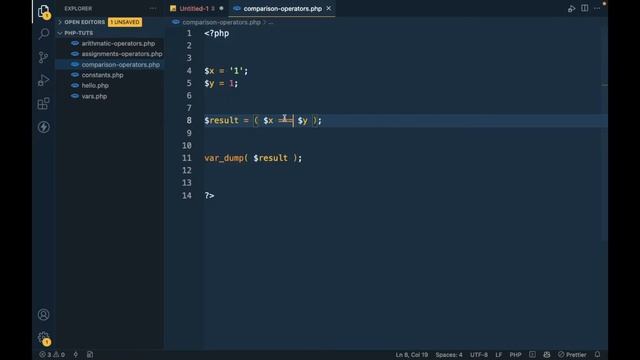Click the Copilot status icon

(547, 354)
